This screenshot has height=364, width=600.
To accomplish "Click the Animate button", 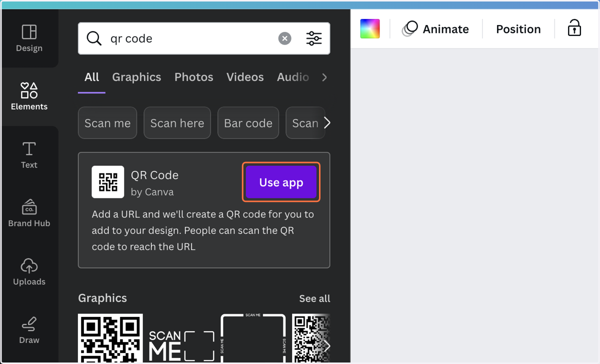I will click(x=435, y=29).
